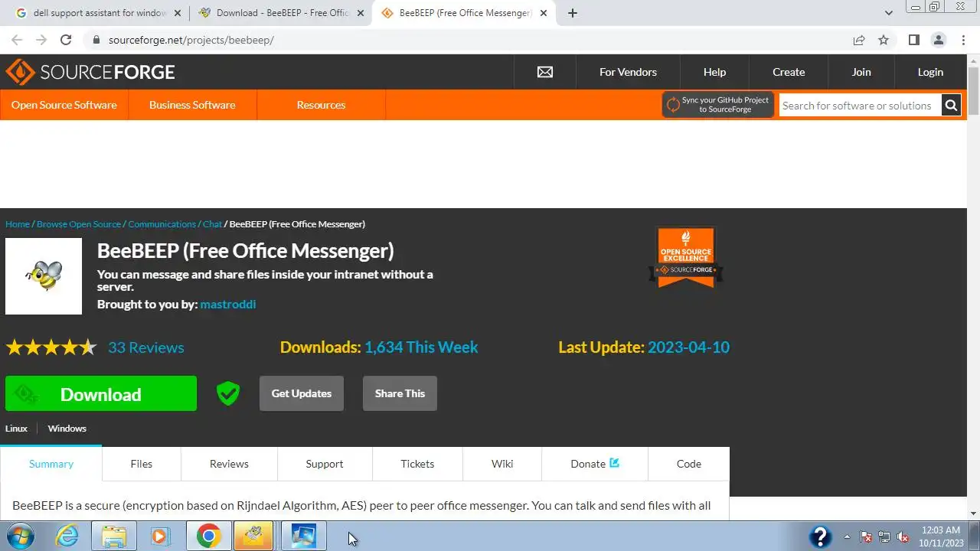This screenshot has width=980, height=551.
Task: Click the browser forward arrow
Action: click(x=41, y=40)
